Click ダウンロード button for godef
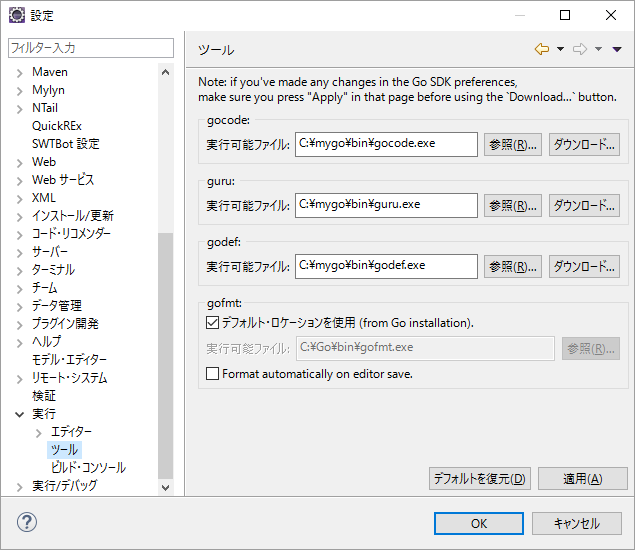This screenshot has height=550, width=635. coord(584,266)
